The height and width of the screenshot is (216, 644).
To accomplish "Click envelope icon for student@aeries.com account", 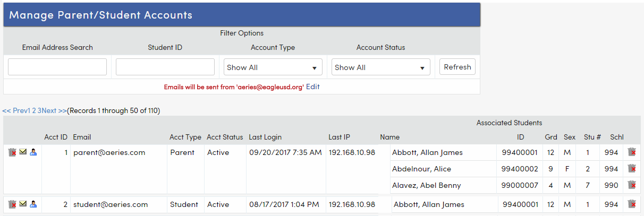I will pyautogui.click(x=23, y=204).
